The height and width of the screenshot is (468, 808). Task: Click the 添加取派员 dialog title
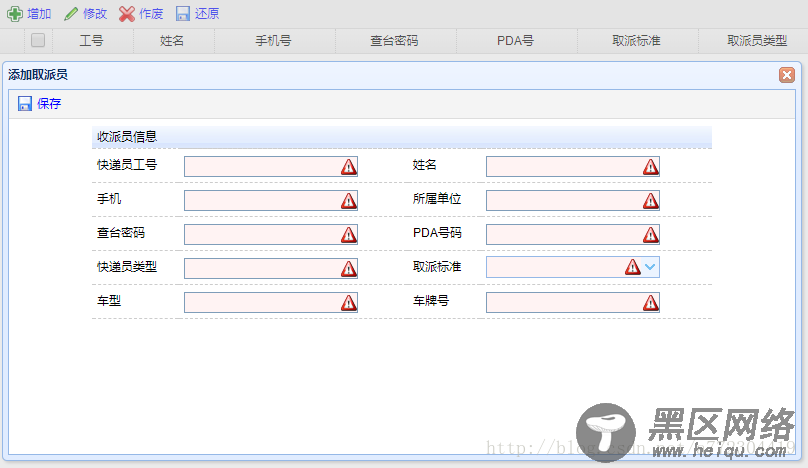(38, 75)
